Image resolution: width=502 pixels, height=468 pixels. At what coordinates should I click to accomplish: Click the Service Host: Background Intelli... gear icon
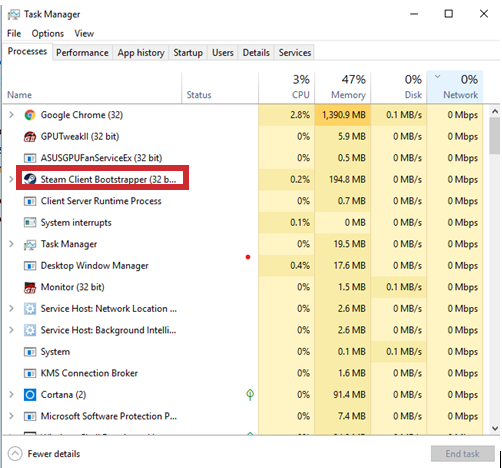coord(30,330)
